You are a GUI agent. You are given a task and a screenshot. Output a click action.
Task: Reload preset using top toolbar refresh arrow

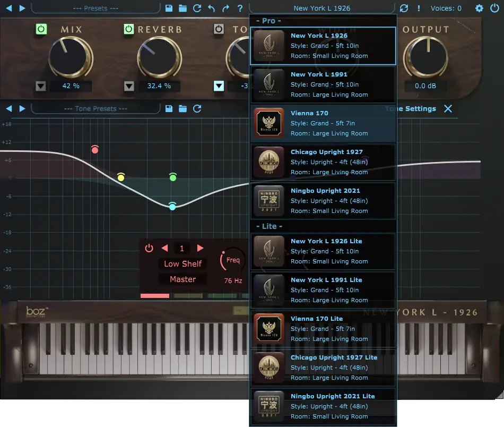pos(197,8)
